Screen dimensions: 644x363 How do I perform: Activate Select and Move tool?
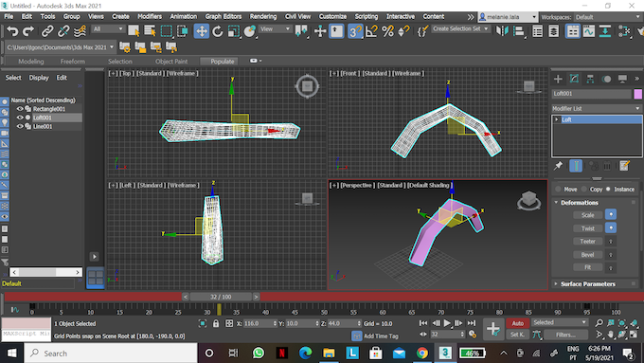[x=201, y=31]
